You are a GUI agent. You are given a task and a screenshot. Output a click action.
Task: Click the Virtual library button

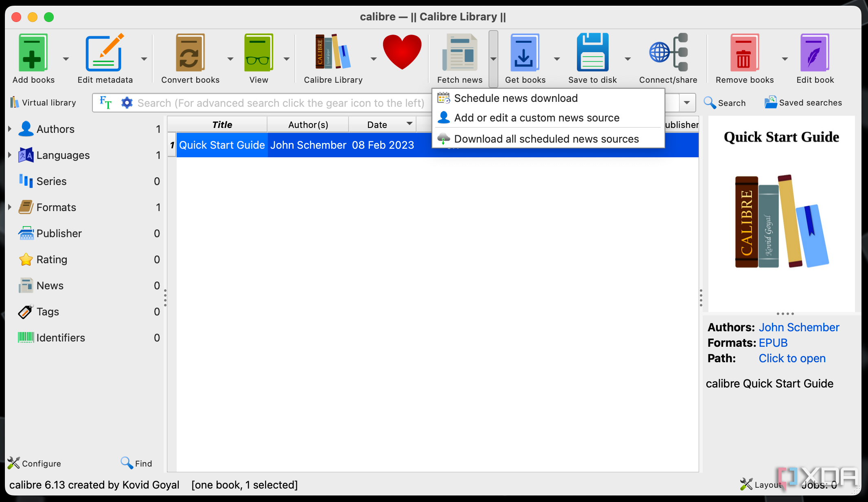click(x=43, y=103)
